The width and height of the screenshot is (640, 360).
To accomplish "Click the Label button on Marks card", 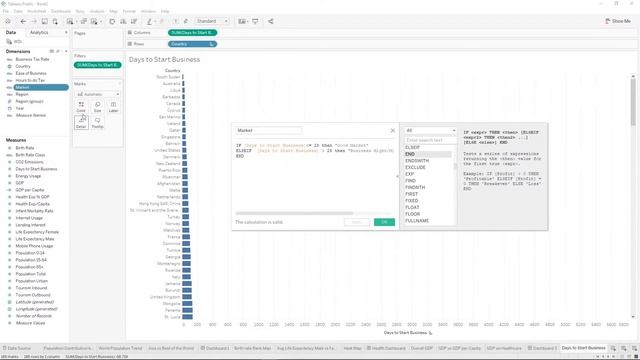I will tap(113, 107).
